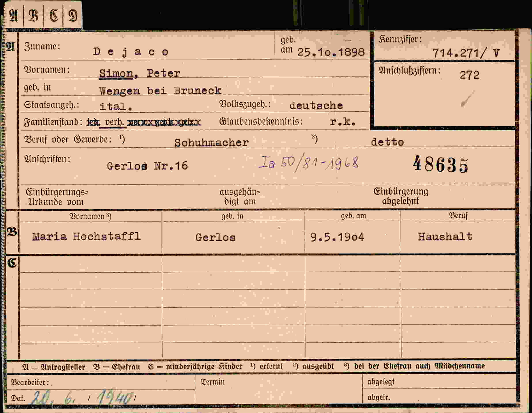The image size is (532, 413).
Task: Select the 'abgelegt' label
Action: pos(381,382)
